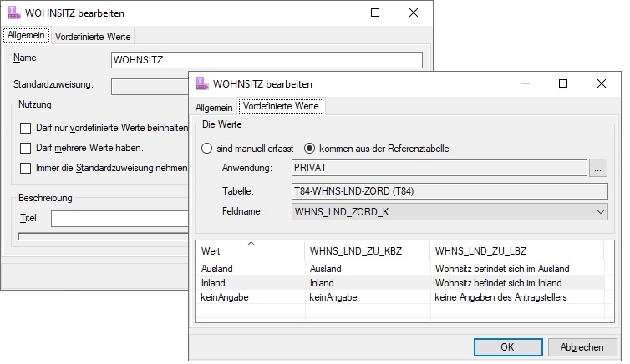This screenshot has height=364, width=630.
Task: Select 'kommen aus der Referenztabelle' radio button
Action: pyautogui.click(x=309, y=149)
